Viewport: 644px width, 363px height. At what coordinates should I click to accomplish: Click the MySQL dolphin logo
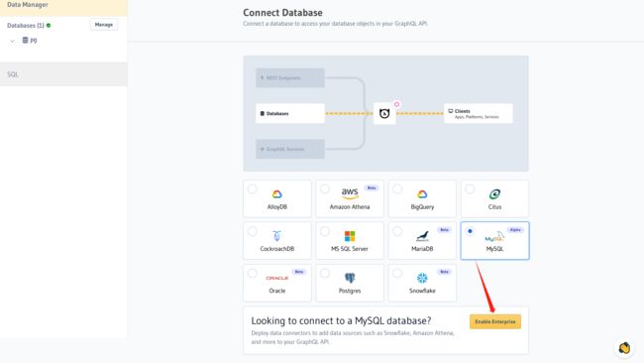[494, 237]
